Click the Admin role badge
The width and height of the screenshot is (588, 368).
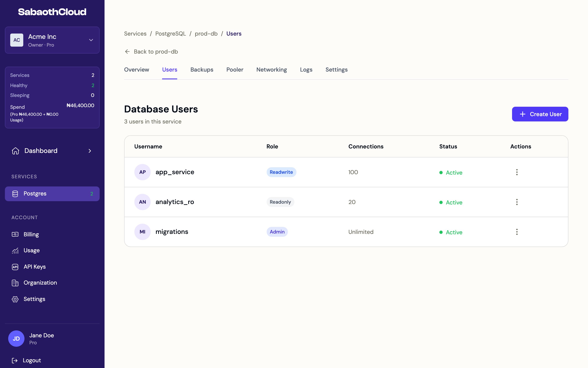(277, 232)
